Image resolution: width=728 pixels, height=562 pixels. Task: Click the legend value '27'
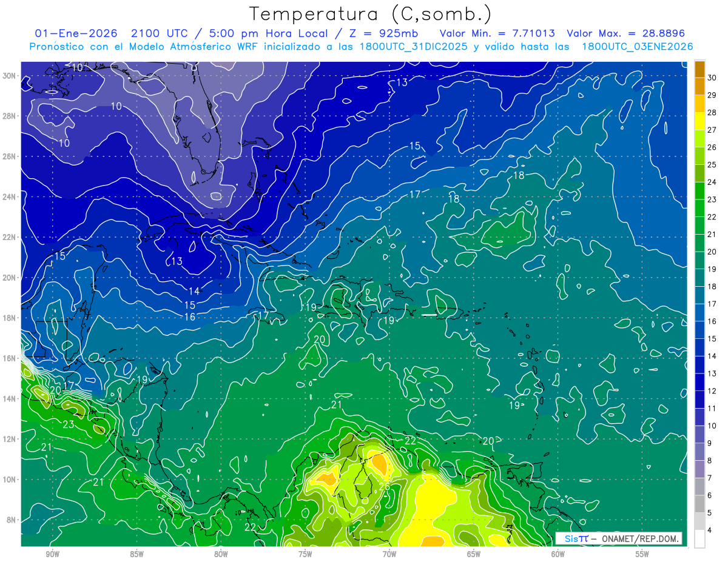712,130
